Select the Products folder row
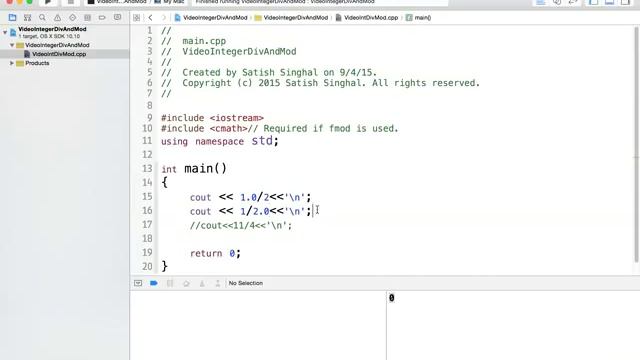640x360 pixels. (x=65, y=63)
